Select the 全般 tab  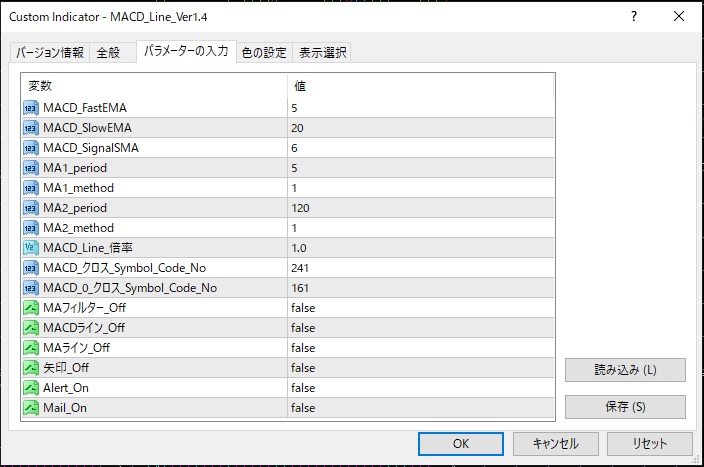click(108, 53)
